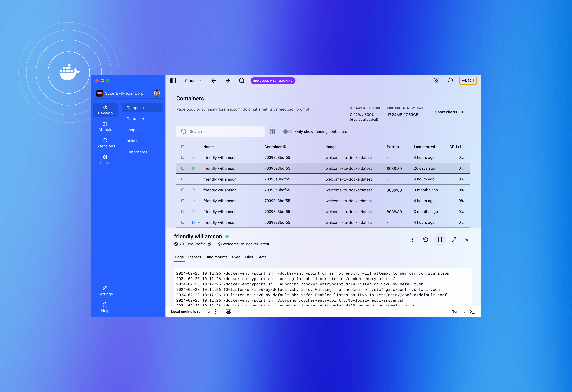Pause the friendly williamson container
This screenshot has width=572, height=392.
[x=440, y=240]
